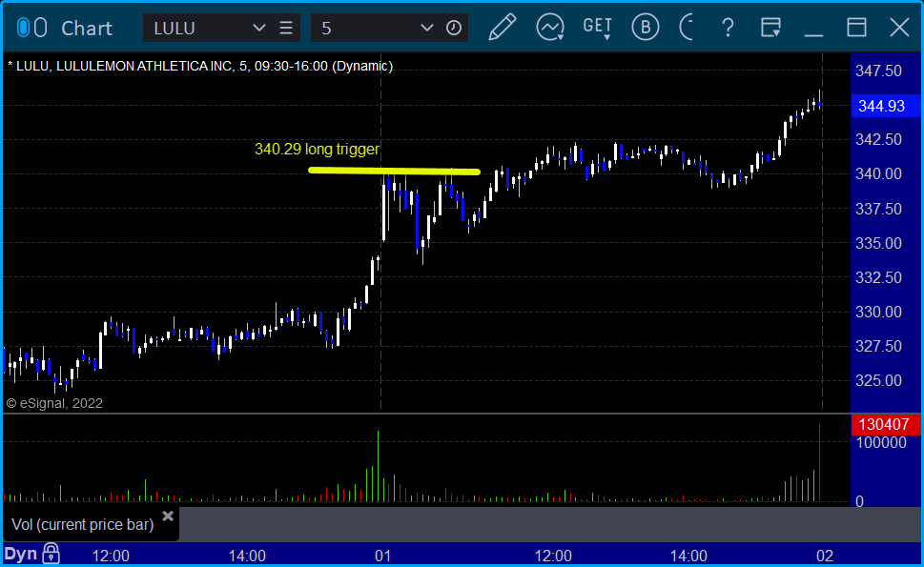Click the '01' date label on time axis
The width and height of the screenshot is (924, 567).
click(382, 556)
